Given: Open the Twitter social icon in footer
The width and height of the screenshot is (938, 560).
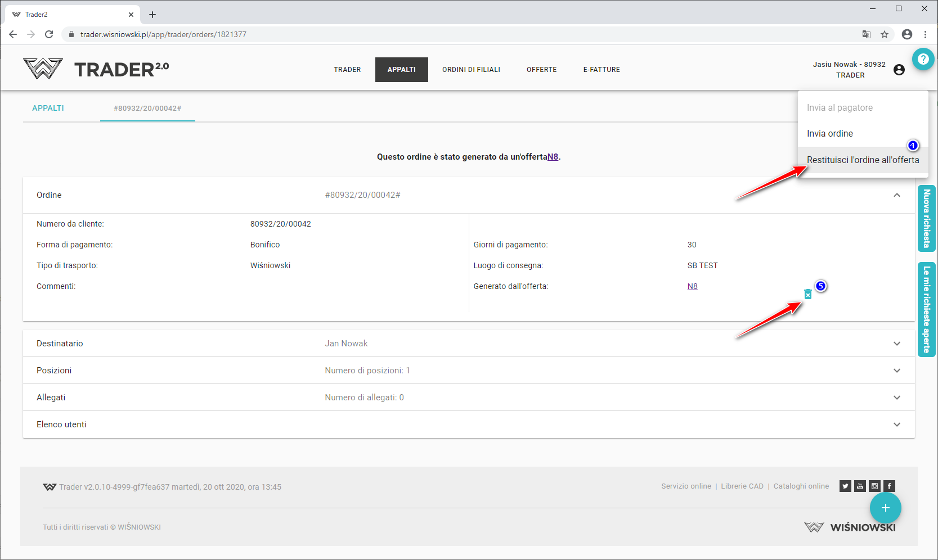Looking at the screenshot, I should coord(845,486).
